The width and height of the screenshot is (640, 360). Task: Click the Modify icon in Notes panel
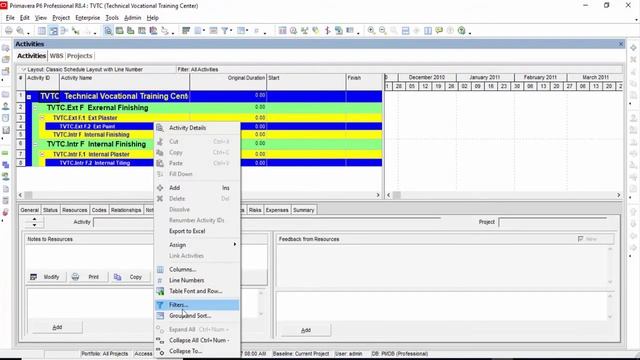pyautogui.click(x=33, y=277)
